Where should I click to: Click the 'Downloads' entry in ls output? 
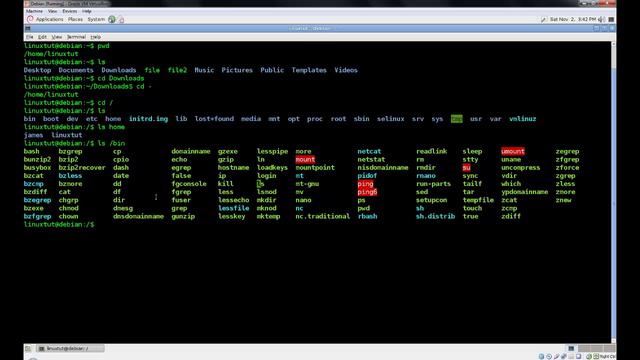[x=119, y=70]
